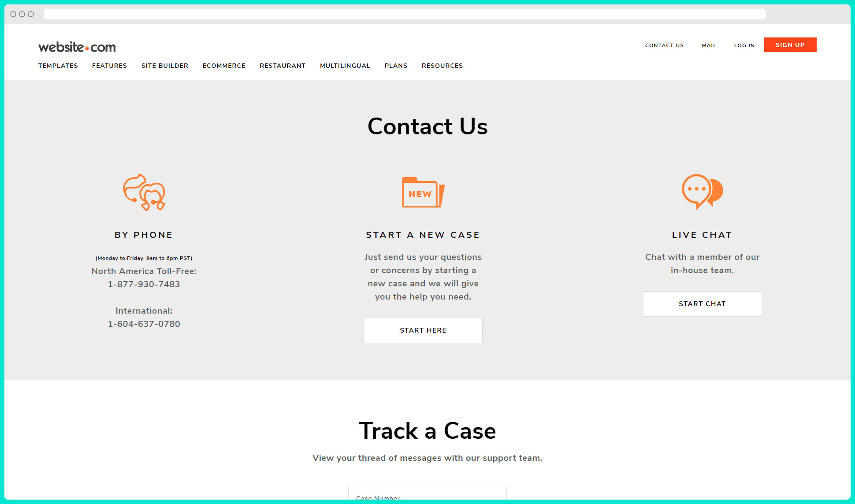This screenshot has width=855, height=504.
Task: Click the START CHAT button
Action: coord(702,304)
